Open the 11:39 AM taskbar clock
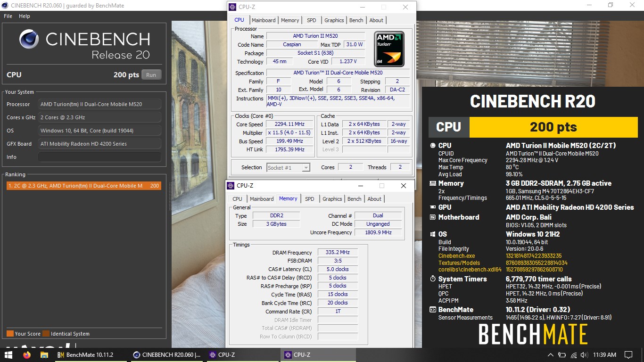 click(605, 355)
